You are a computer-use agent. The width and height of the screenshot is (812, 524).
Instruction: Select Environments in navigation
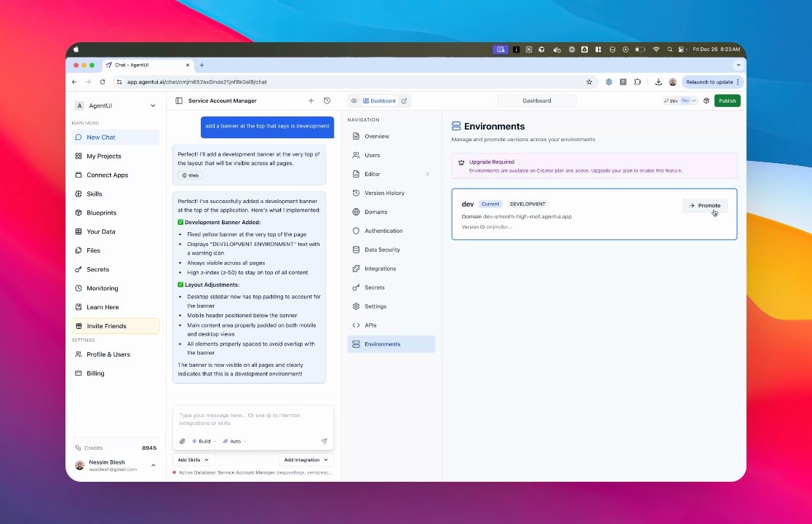(x=391, y=344)
